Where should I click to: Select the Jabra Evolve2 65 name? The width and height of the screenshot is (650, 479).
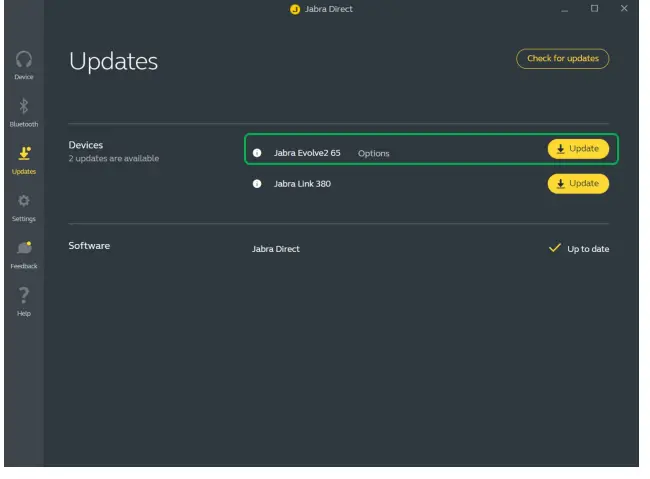pyautogui.click(x=307, y=153)
